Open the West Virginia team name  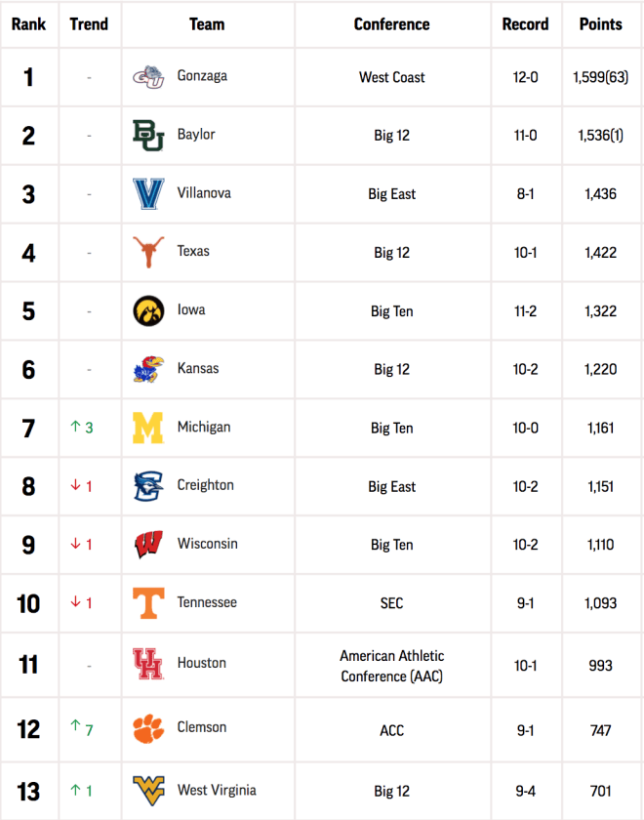click(x=217, y=790)
